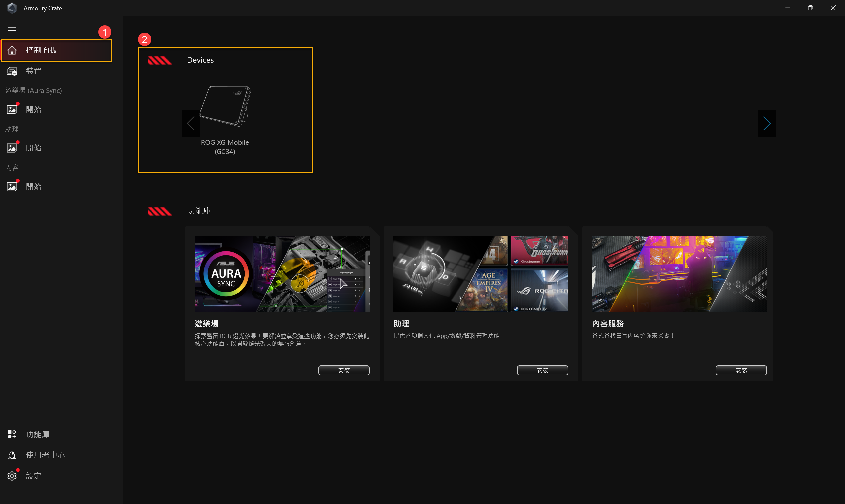The height and width of the screenshot is (504, 845).
Task: Click the Aura Sync banner image
Action: point(282,274)
